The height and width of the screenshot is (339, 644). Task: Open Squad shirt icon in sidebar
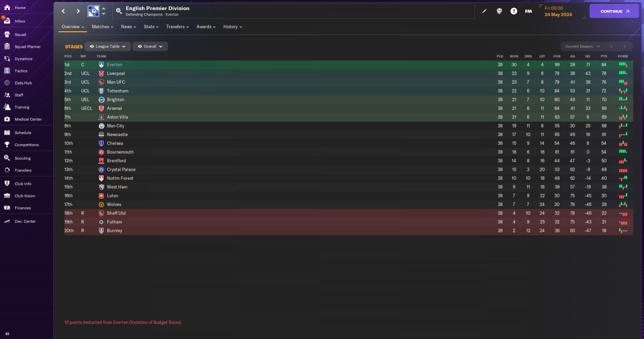coord(7,35)
